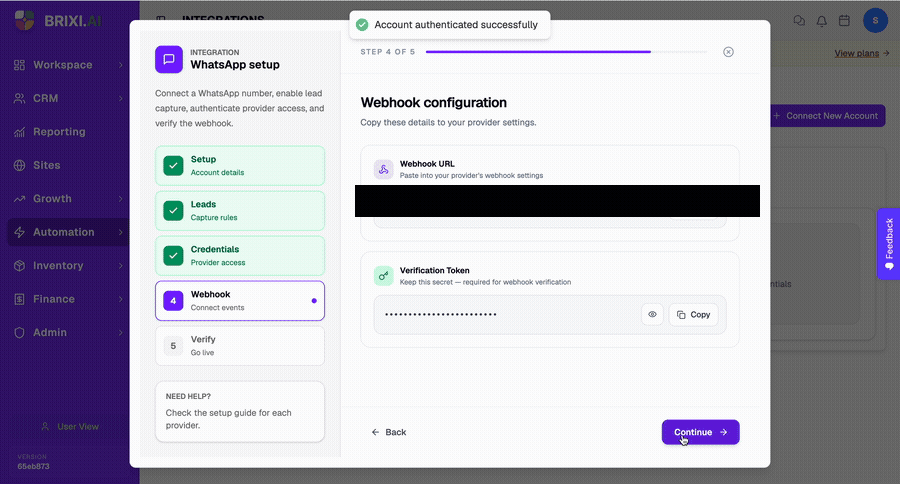
Task: Copy the verification token
Action: click(693, 315)
